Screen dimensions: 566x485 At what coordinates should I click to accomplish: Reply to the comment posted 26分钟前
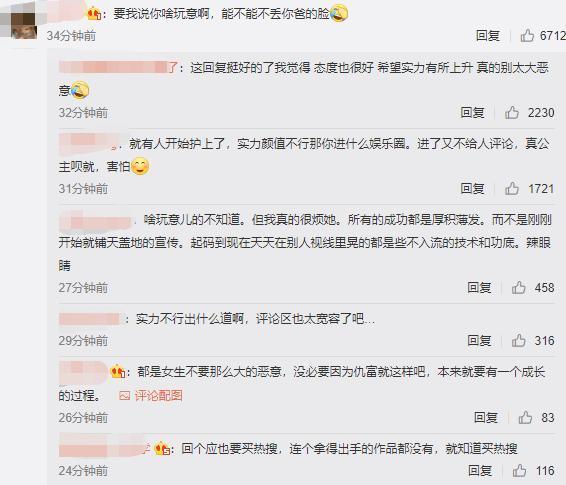pyautogui.click(x=486, y=418)
